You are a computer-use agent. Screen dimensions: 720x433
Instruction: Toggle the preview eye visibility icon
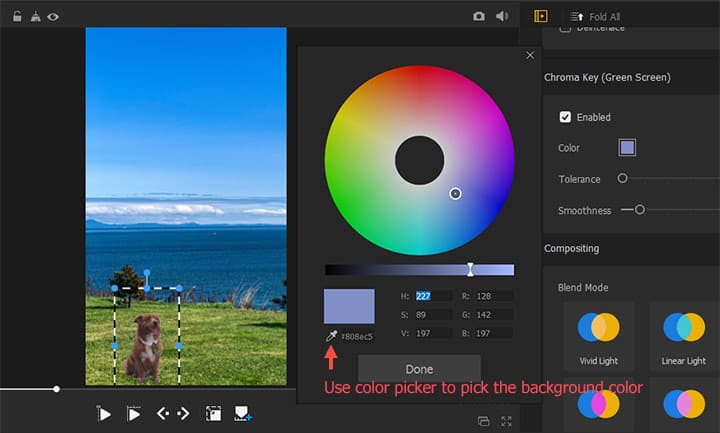(x=53, y=17)
